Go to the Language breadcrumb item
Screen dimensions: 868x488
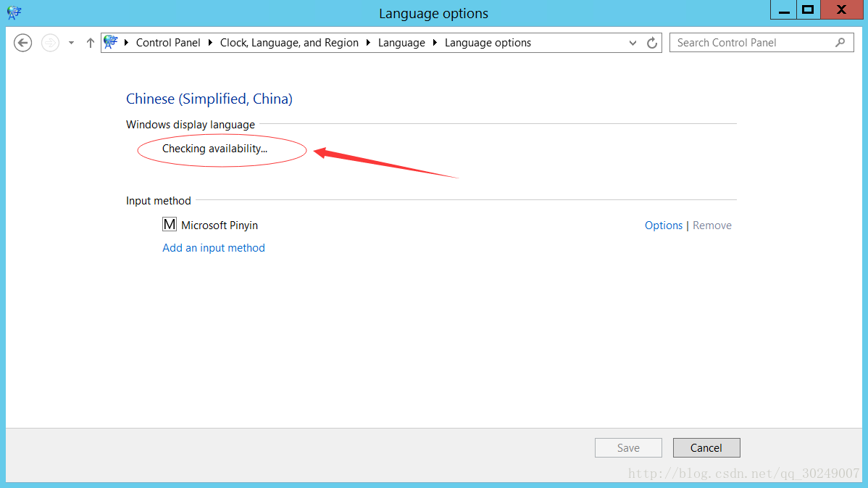point(401,43)
